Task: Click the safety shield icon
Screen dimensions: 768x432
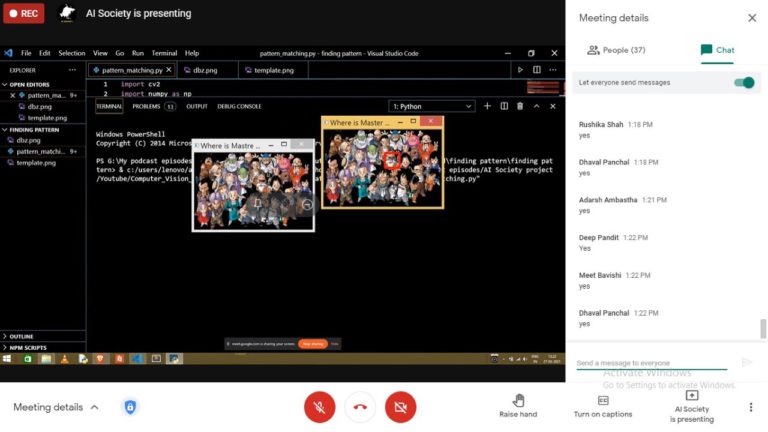Action: tap(130, 407)
